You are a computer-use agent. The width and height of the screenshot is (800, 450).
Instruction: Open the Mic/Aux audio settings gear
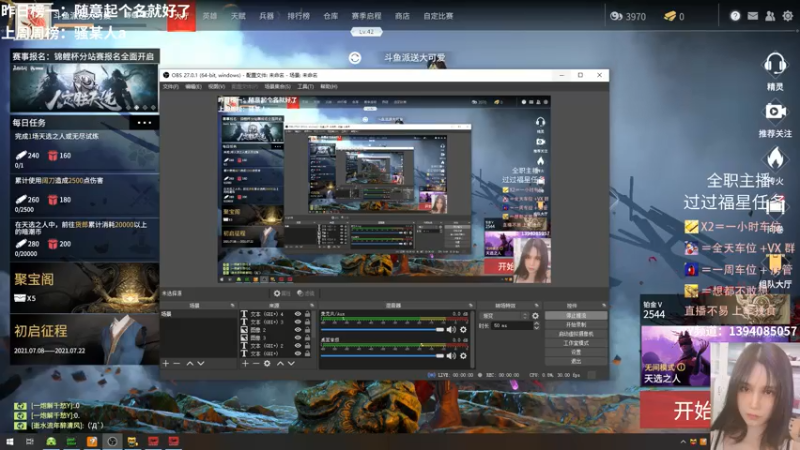(463, 330)
